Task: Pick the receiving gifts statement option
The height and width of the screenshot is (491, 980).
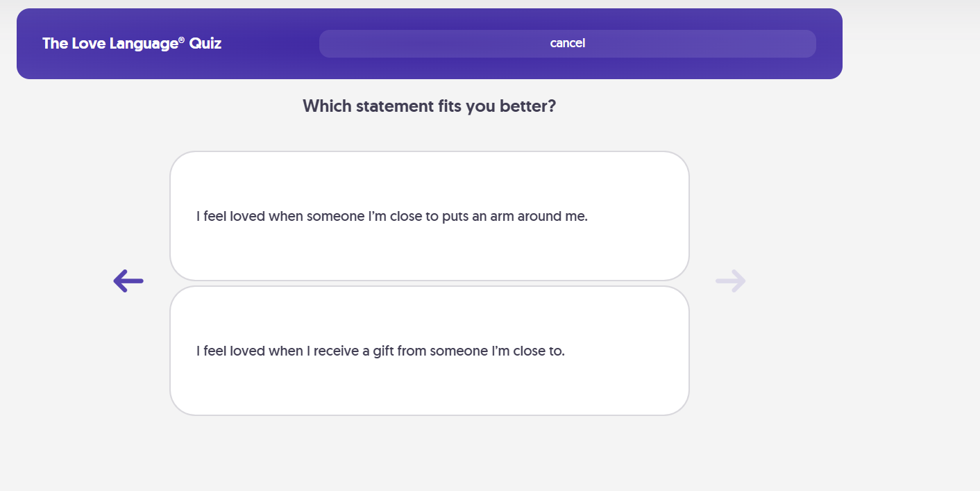Action: pyautogui.click(x=429, y=351)
